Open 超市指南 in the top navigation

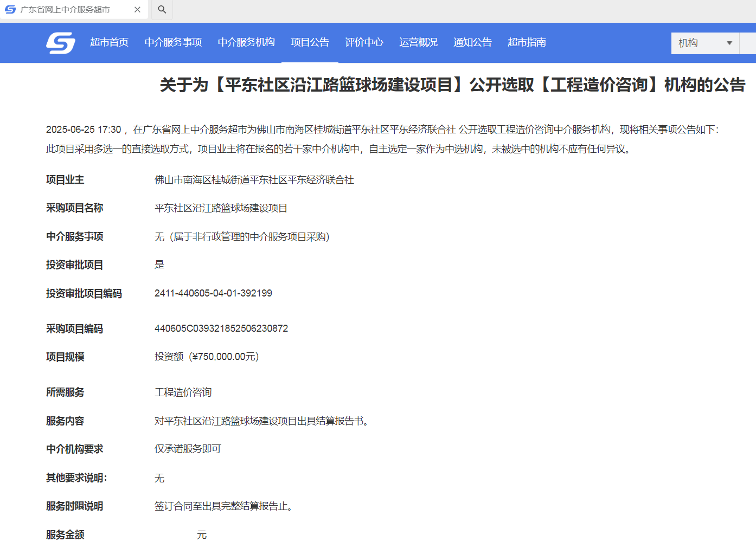(527, 42)
